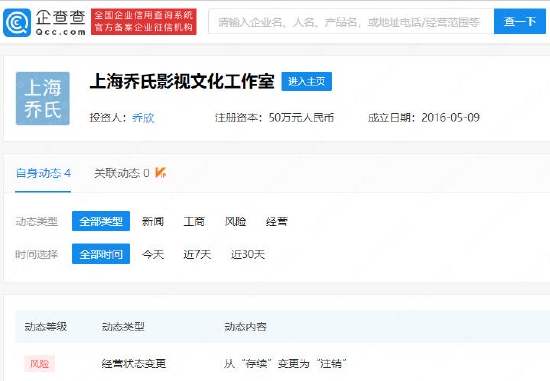Image resolution: width=550 pixels, height=381 pixels.
Task: Select the 近7天 time filter
Action: click(x=197, y=254)
